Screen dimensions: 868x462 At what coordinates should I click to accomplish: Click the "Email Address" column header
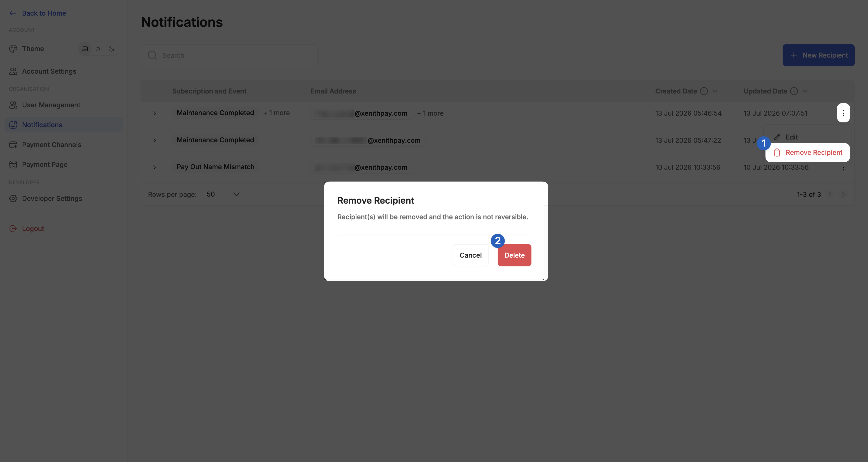(333, 91)
